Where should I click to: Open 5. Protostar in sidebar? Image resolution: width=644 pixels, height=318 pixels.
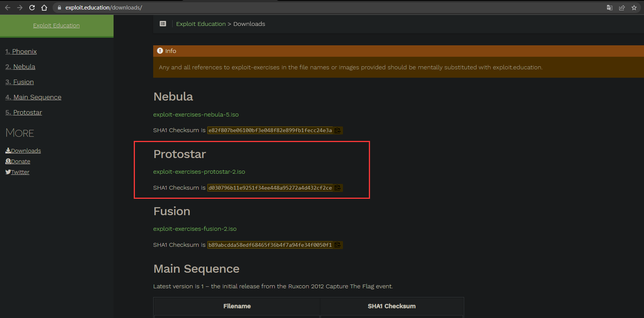(x=24, y=112)
